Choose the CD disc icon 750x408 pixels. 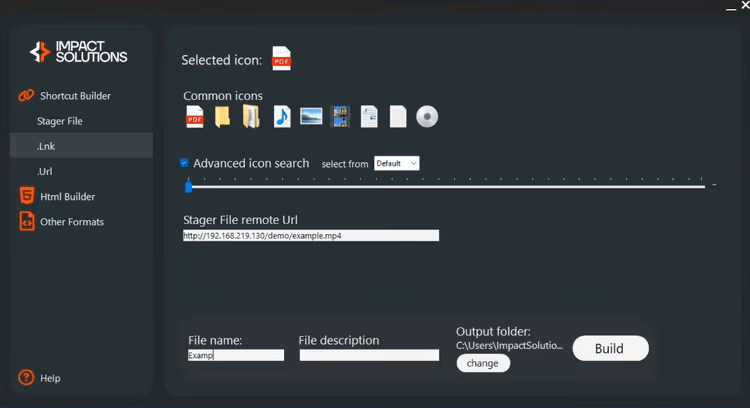click(427, 117)
